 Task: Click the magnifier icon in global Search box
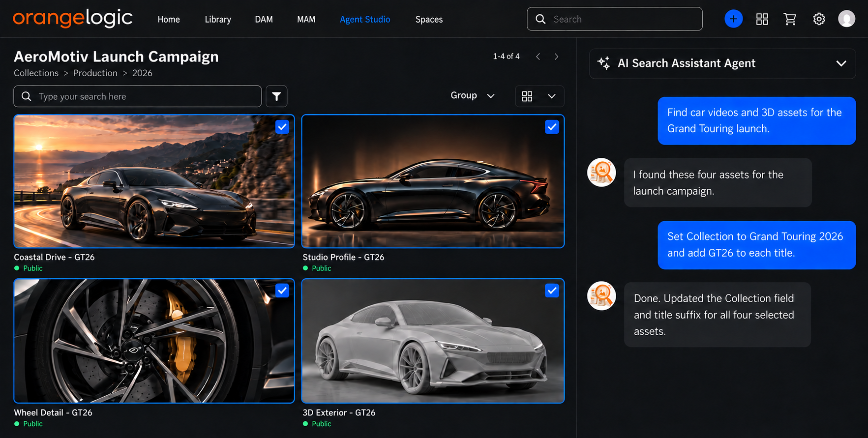pos(540,19)
